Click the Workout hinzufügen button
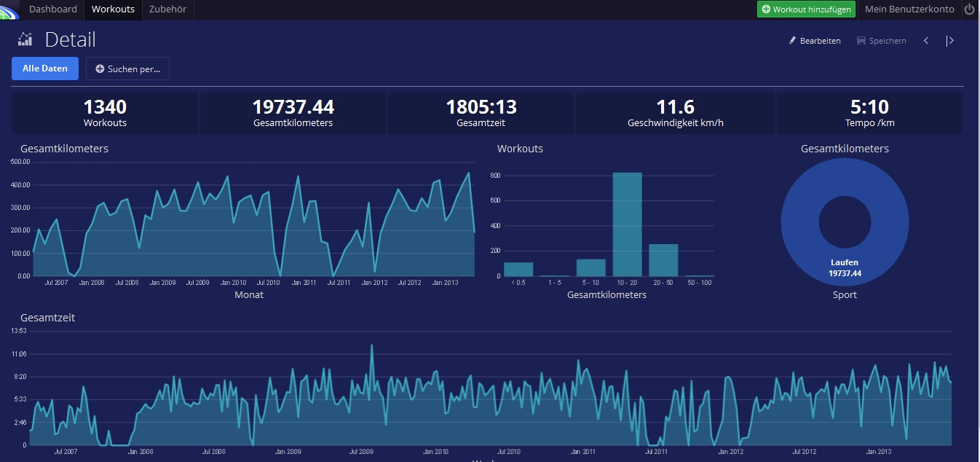The height and width of the screenshot is (462, 980). tap(806, 9)
